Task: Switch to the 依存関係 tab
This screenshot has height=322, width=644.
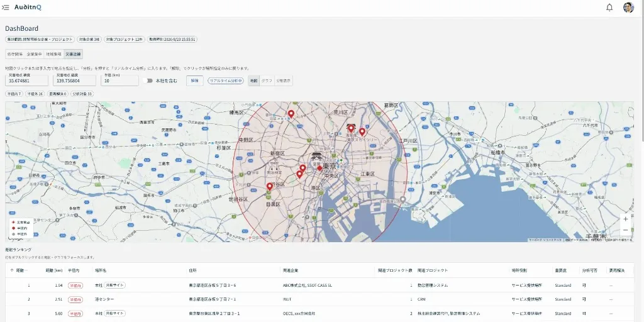Action: [15, 54]
